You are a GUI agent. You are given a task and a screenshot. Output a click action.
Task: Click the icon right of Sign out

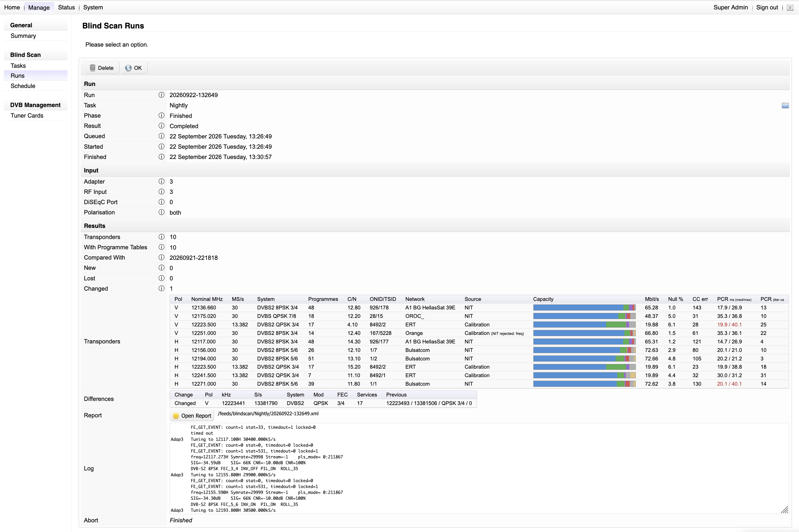pos(790,7)
